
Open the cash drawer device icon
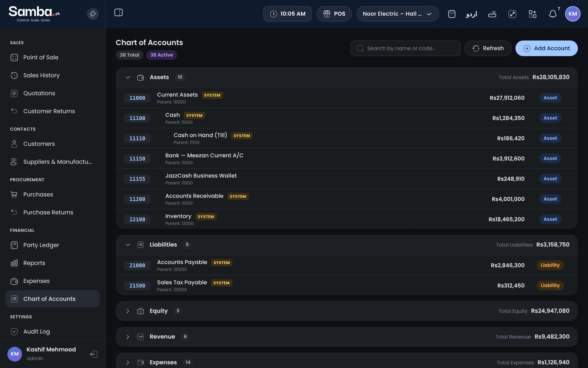click(492, 14)
